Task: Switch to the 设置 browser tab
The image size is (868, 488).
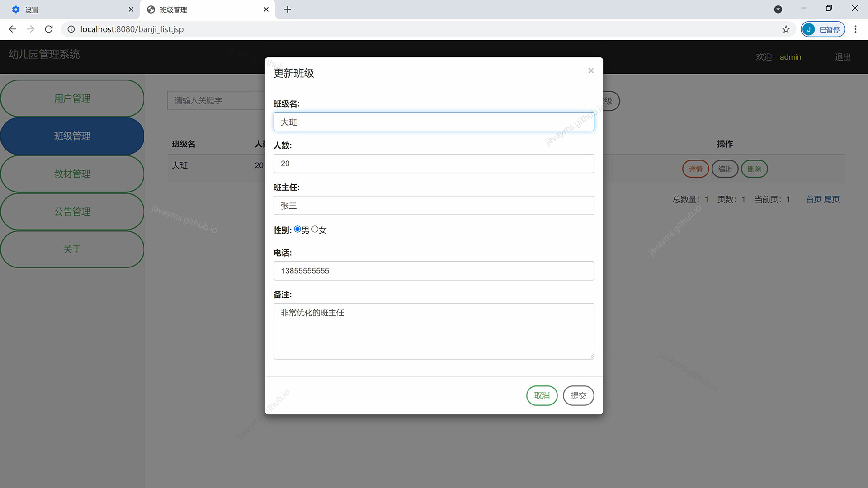Action: click(x=68, y=9)
